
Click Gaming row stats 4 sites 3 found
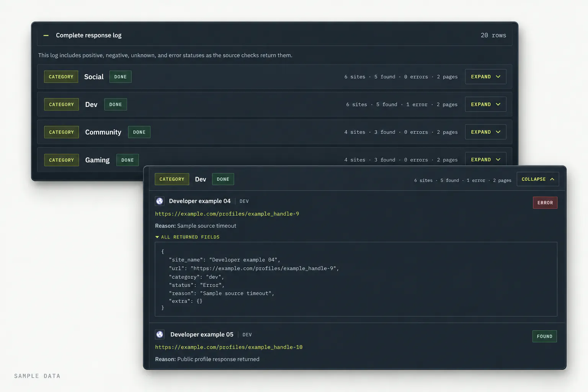tap(401, 160)
